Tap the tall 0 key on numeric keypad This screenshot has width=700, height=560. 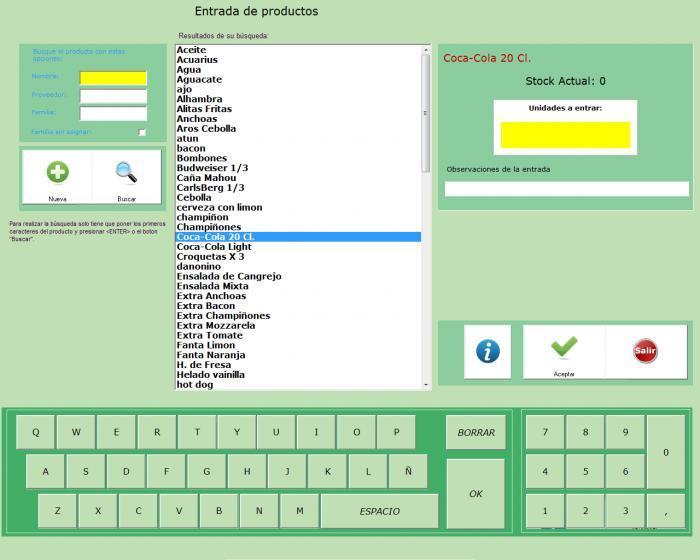coord(666,452)
